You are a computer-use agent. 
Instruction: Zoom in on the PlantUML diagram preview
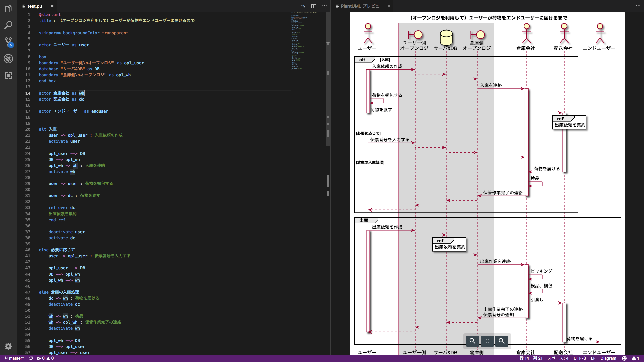[x=502, y=341]
